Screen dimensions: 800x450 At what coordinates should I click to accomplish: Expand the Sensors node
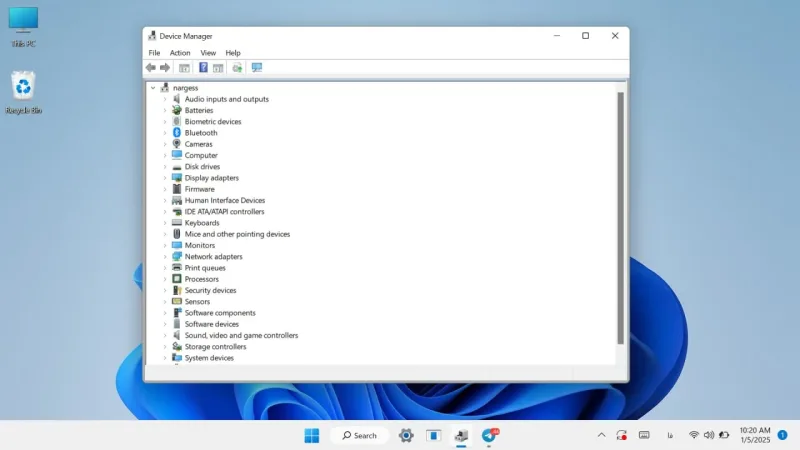click(165, 301)
